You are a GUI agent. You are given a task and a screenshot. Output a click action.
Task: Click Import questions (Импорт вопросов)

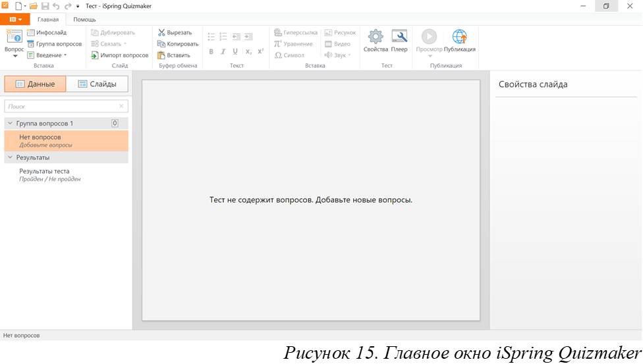point(120,55)
